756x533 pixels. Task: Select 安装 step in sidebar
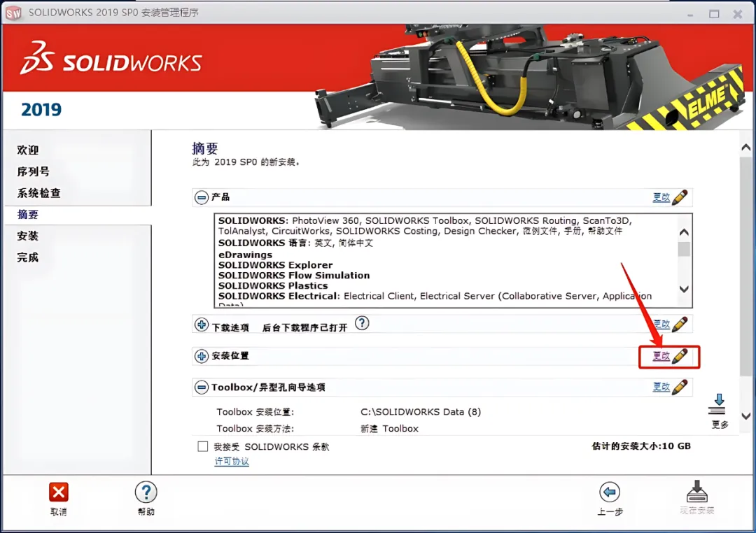27,236
